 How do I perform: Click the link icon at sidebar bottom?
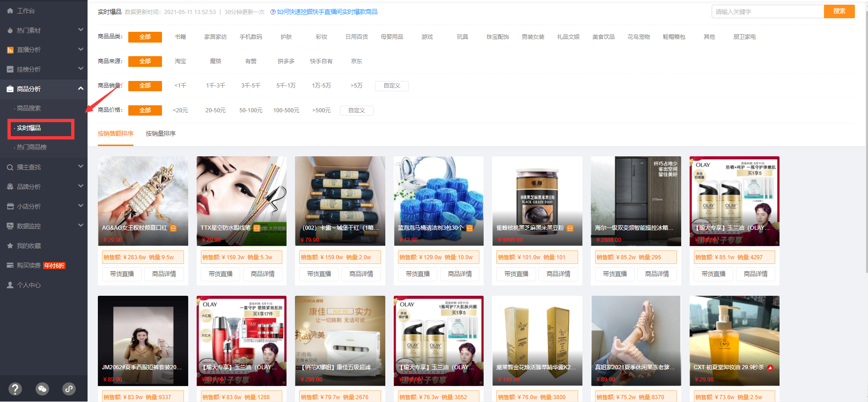pyautogui.click(x=69, y=388)
